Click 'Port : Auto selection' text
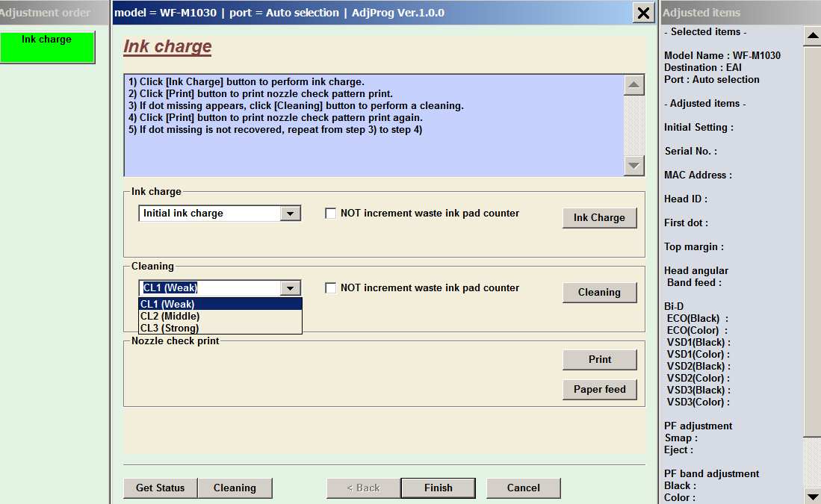The image size is (821, 504). [x=712, y=80]
